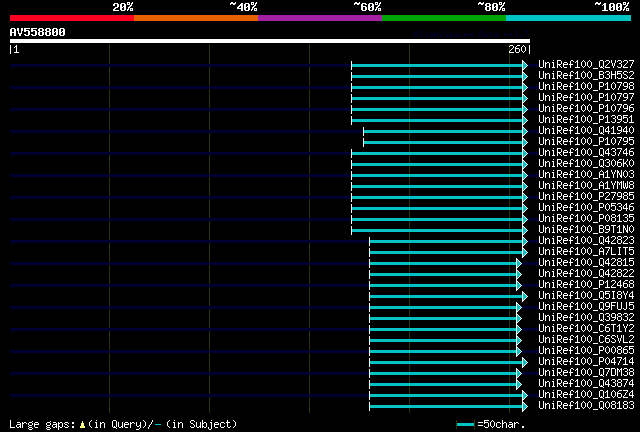The image size is (640, 432).
Task: Open the UniRef100_Q43874 entry
Action: click(586, 384)
